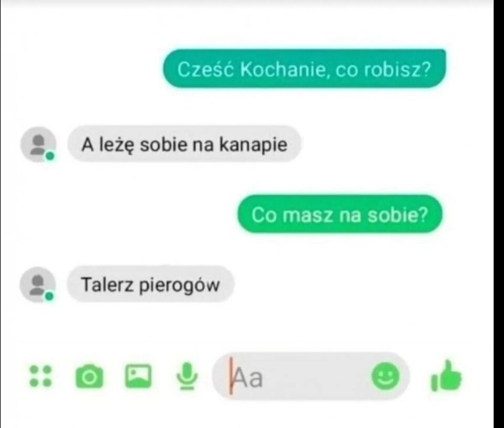Open the four-dots more actions menu

point(40,375)
